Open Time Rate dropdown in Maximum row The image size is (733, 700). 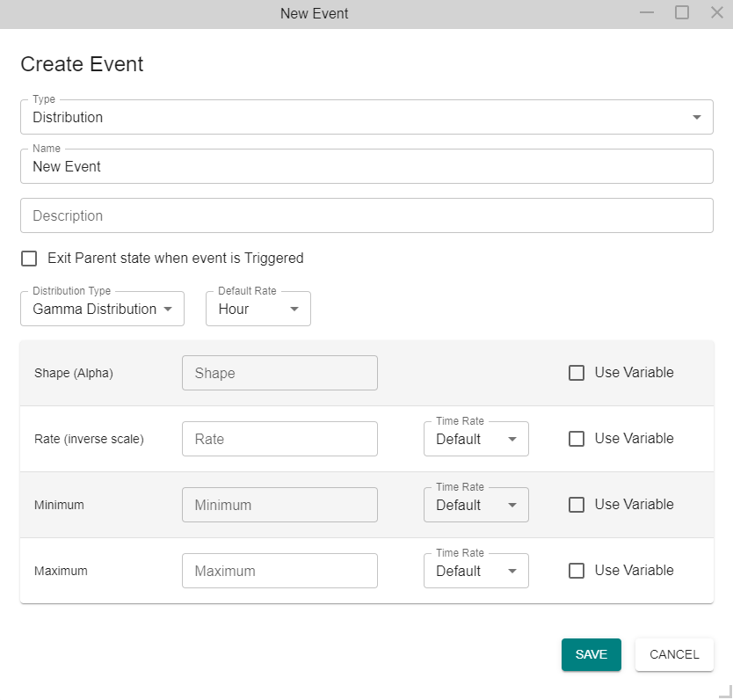pyautogui.click(x=475, y=571)
